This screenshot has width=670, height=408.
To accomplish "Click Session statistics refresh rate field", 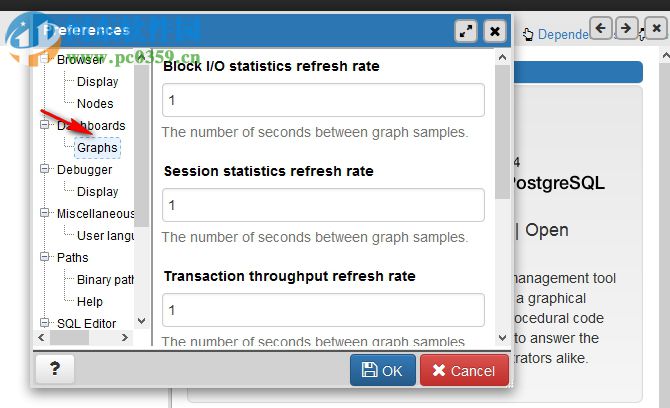I will pyautogui.click(x=323, y=205).
